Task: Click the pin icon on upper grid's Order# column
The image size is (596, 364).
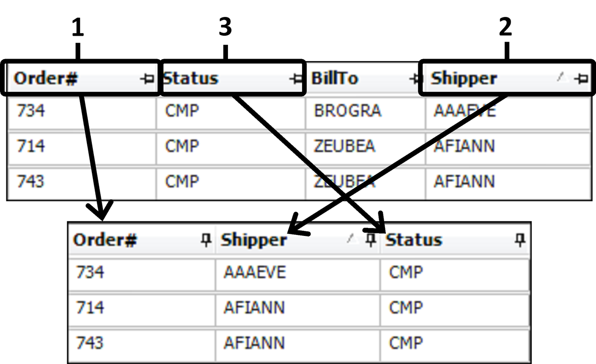Action: pyautogui.click(x=148, y=78)
